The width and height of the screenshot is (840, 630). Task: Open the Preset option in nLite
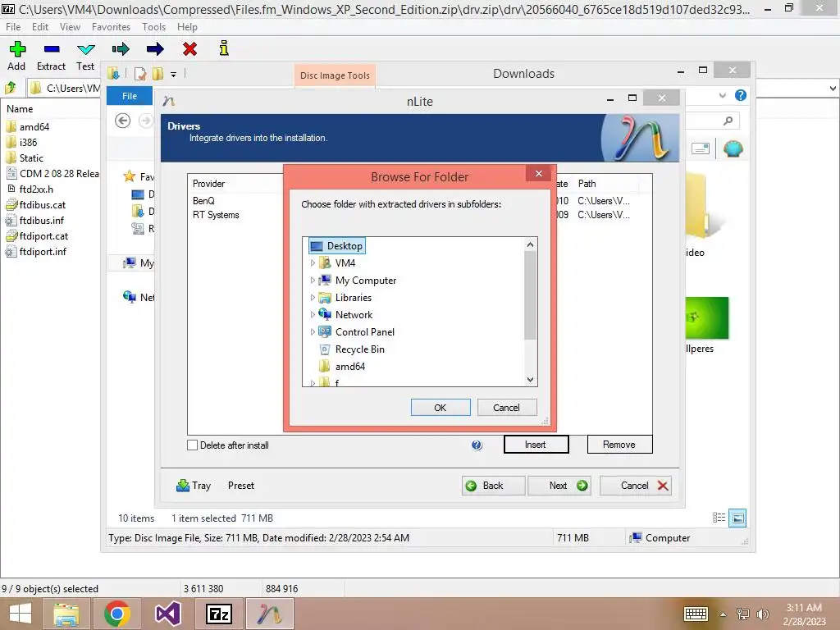(241, 486)
